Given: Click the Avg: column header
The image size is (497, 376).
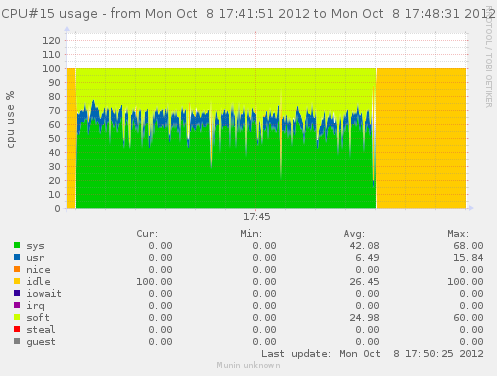Looking at the screenshot, I should tap(354, 234).
